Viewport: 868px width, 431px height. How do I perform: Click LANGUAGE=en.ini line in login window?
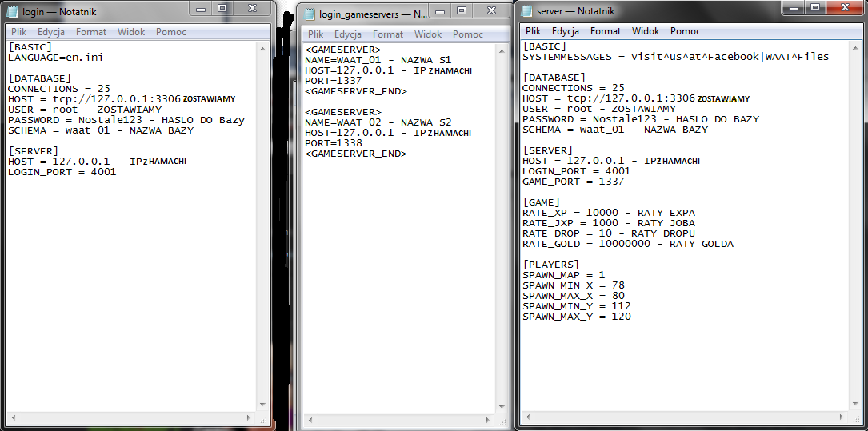tap(55, 58)
